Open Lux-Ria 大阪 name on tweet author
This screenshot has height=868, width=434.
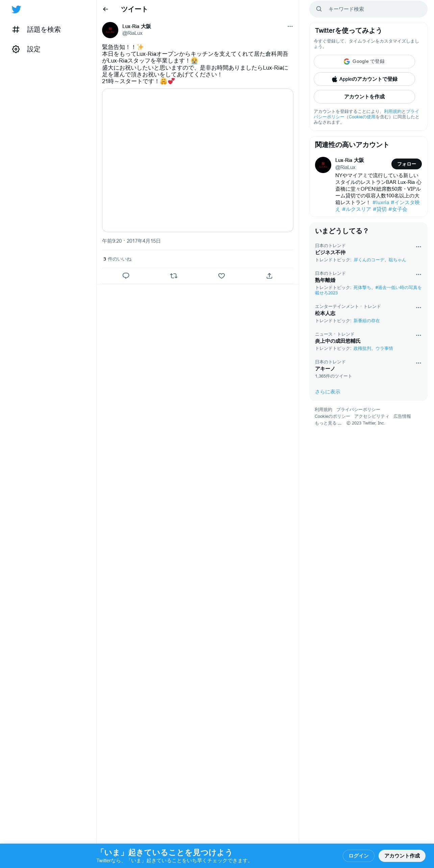click(137, 26)
